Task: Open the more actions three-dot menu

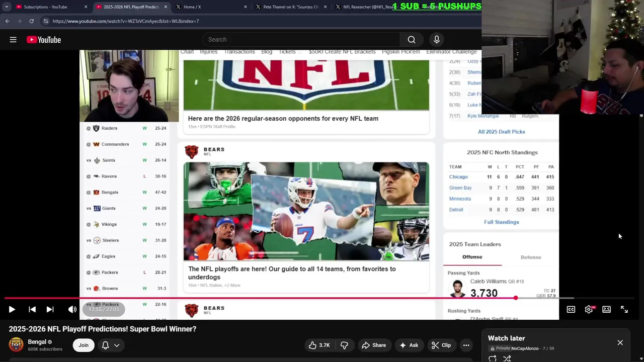Action: point(466,345)
